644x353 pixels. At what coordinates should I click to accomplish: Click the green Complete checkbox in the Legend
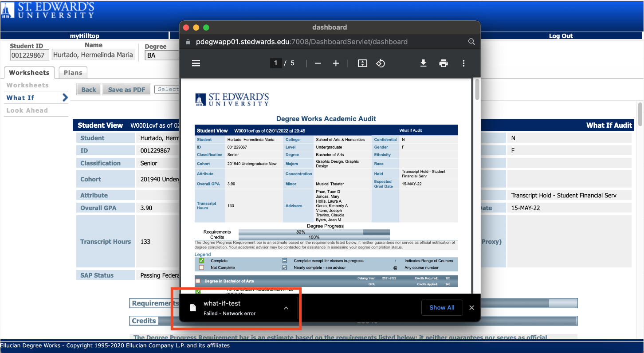click(x=201, y=261)
